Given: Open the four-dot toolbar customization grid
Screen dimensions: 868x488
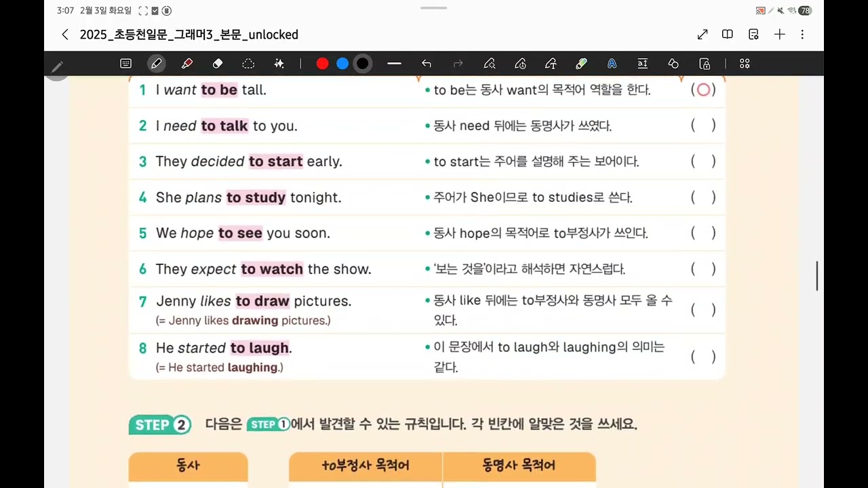Looking at the screenshot, I should pos(745,64).
